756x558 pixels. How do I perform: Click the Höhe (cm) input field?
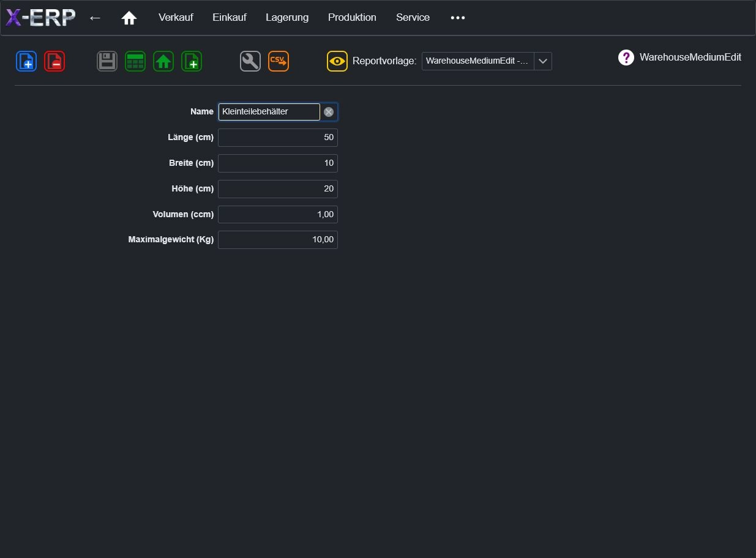pyautogui.click(x=278, y=189)
